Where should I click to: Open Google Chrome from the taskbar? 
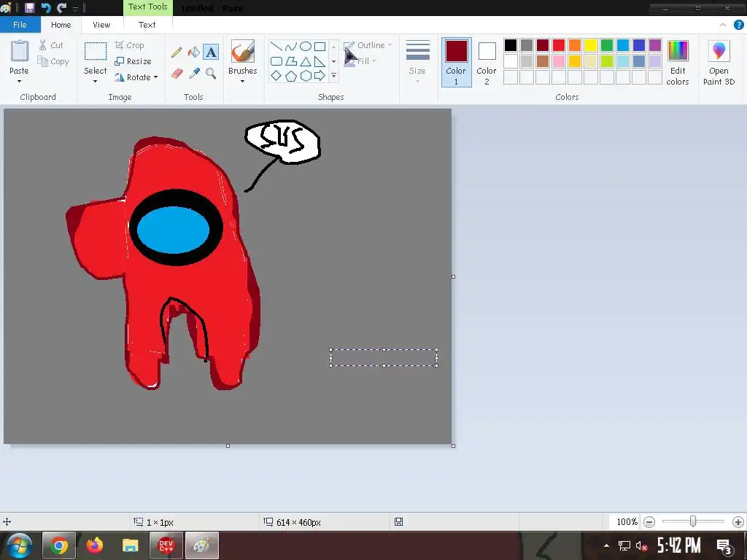point(59,545)
